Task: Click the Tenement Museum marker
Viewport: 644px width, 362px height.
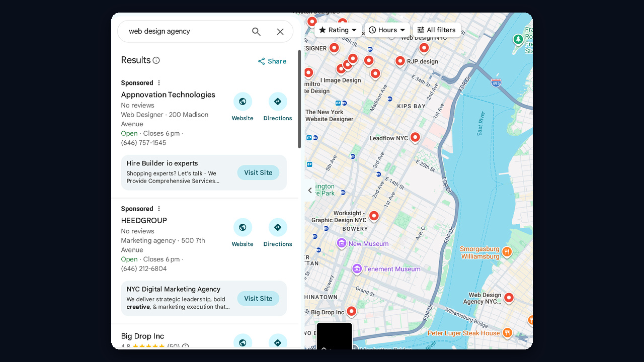Action: coord(357,269)
